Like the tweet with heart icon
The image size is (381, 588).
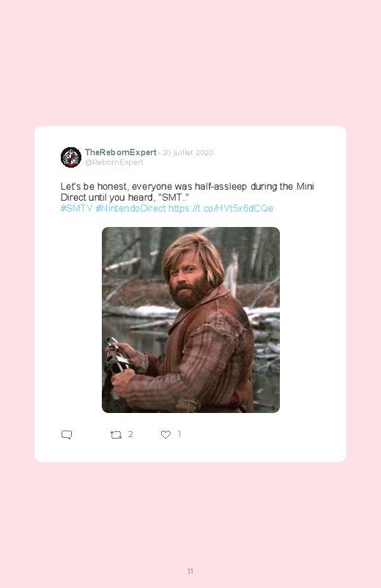[166, 434]
